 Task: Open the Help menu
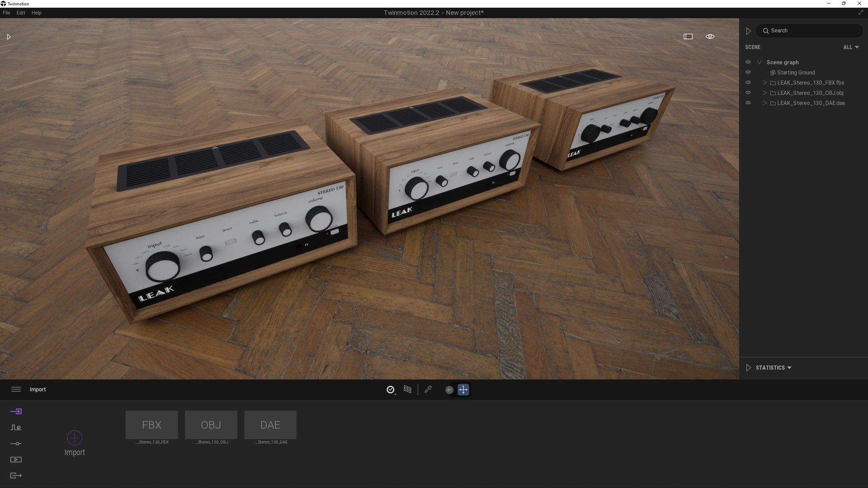[x=36, y=13]
